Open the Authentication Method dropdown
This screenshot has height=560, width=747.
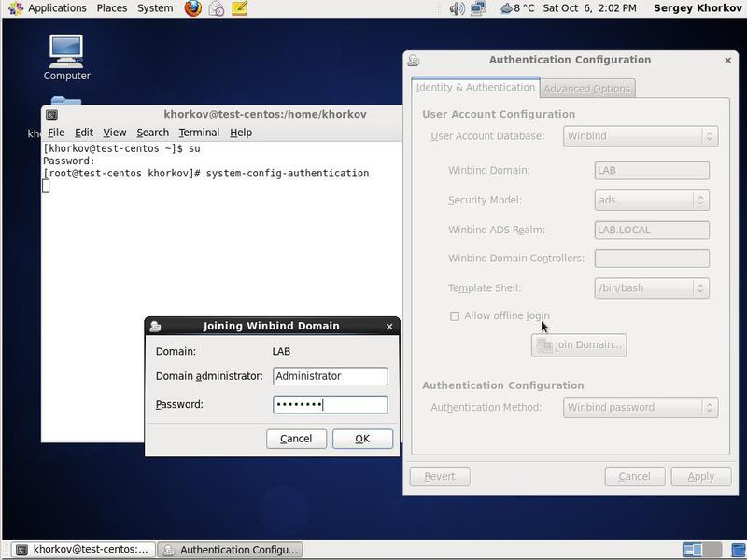click(x=640, y=408)
